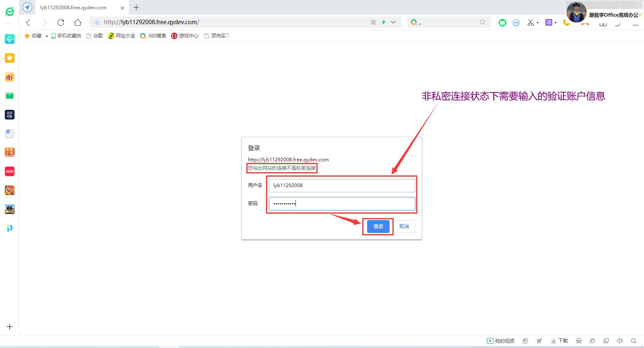Screen dimensions: 644x348
Task: Click the scissors screenshot tool
Action: (x=531, y=23)
